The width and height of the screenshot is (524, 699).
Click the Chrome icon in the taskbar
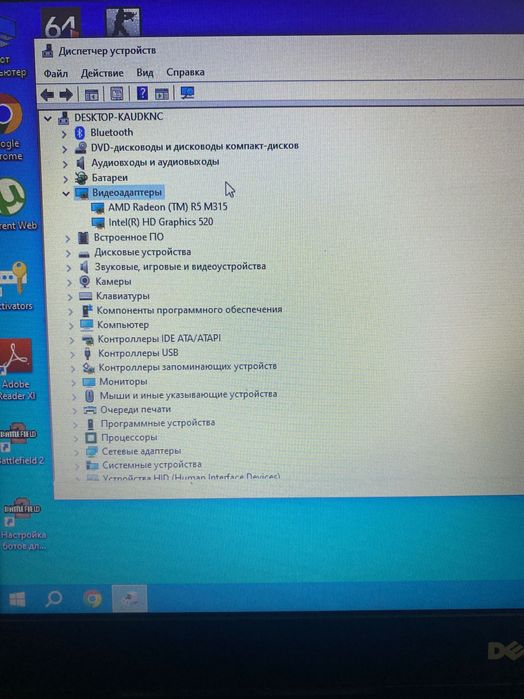pos(92,599)
